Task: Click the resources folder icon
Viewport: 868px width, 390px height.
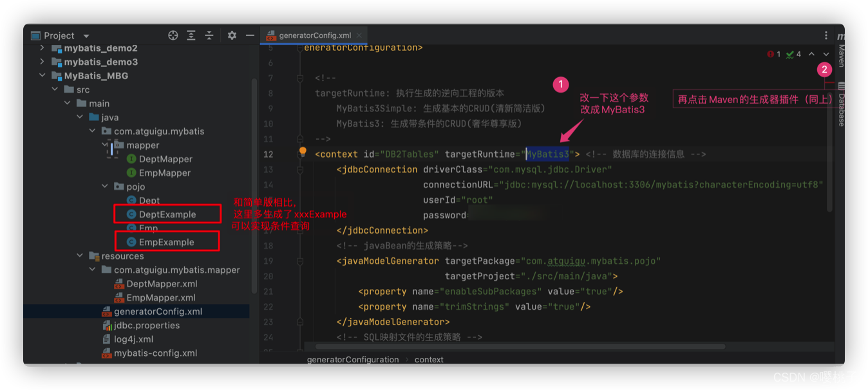Action: click(94, 255)
